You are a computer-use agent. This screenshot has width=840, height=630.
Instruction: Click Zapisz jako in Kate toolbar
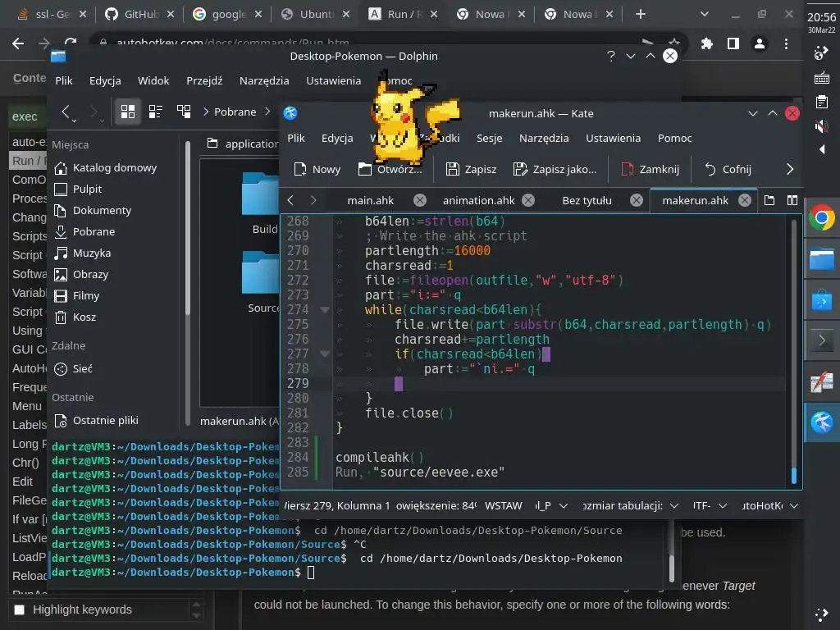pyautogui.click(x=555, y=169)
